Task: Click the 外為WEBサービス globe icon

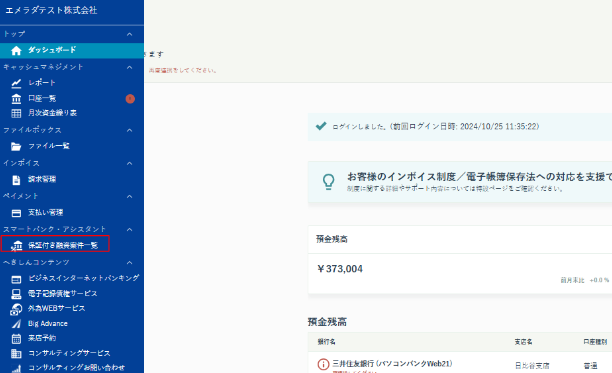Action: pos(16,309)
